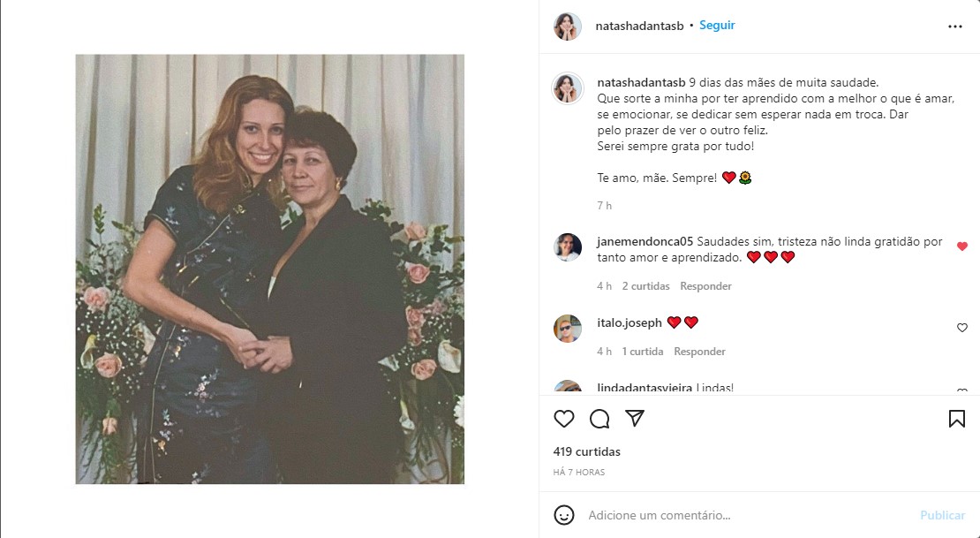Image resolution: width=980 pixels, height=538 pixels.
Task: Reply to janemendonca05's comment
Action: point(705,286)
